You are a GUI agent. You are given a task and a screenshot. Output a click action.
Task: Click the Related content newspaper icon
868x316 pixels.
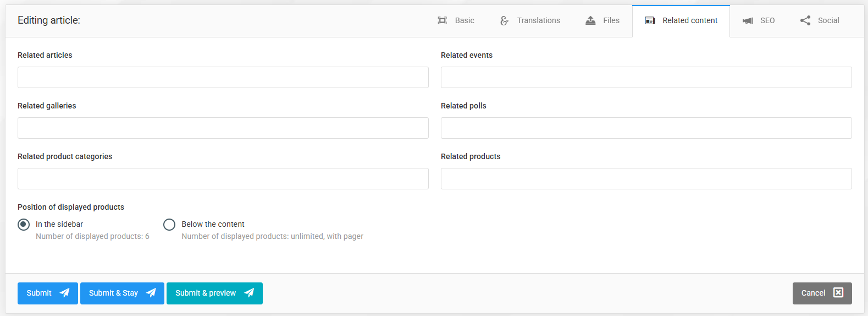pyautogui.click(x=650, y=20)
